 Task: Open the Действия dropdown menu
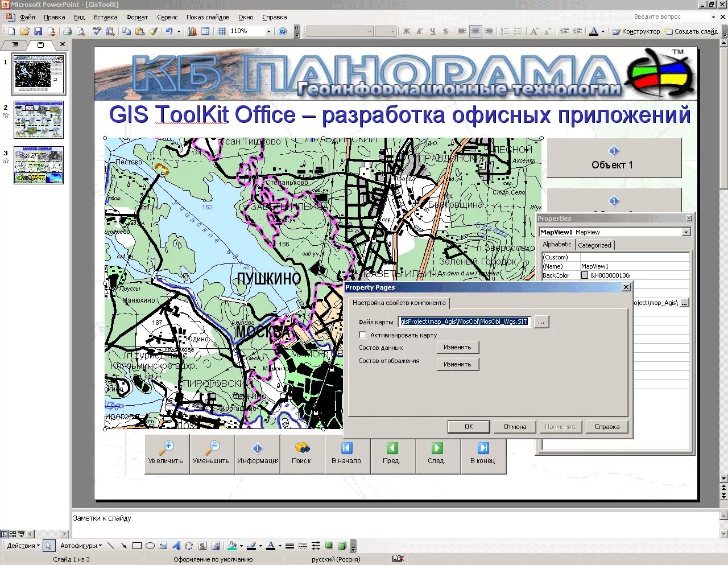23,546
